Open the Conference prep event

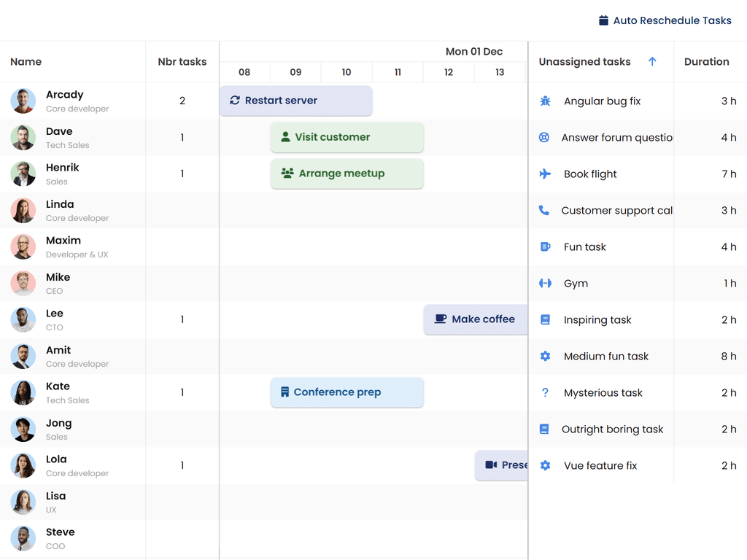click(x=347, y=392)
